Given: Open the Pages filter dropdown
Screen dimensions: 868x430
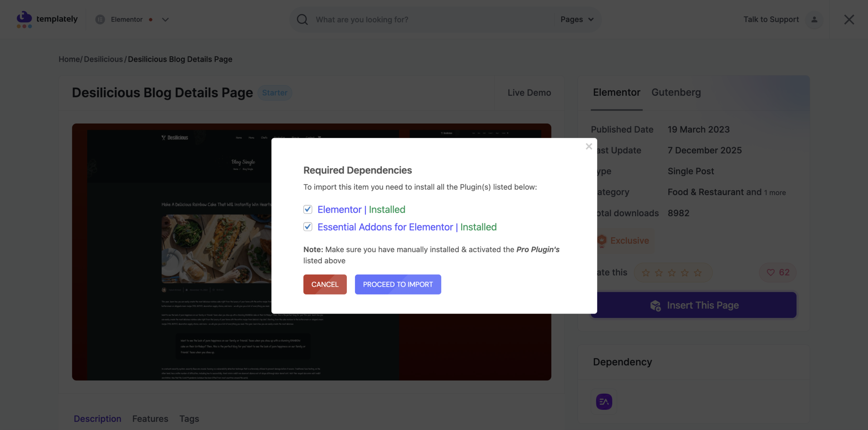Looking at the screenshot, I should (x=577, y=20).
